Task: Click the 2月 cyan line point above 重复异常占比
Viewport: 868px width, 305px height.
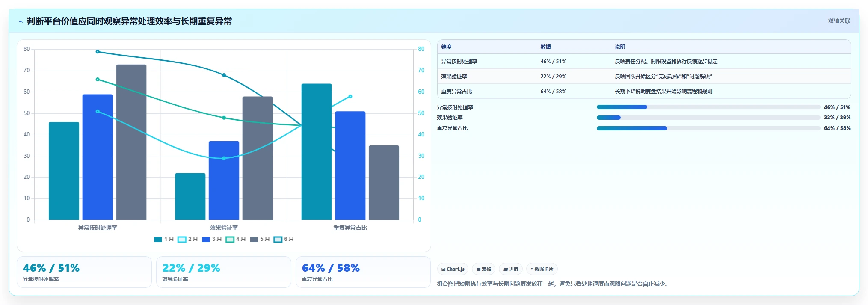Action: point(350,97)
